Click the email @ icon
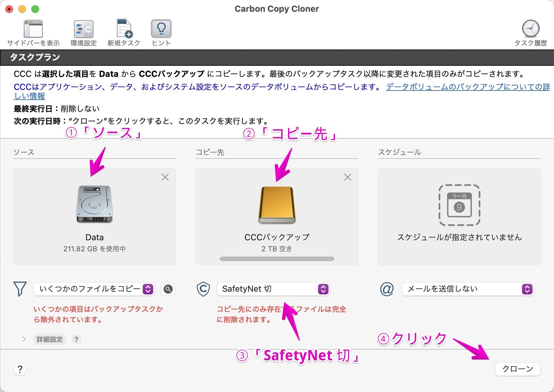 point(387,289)
